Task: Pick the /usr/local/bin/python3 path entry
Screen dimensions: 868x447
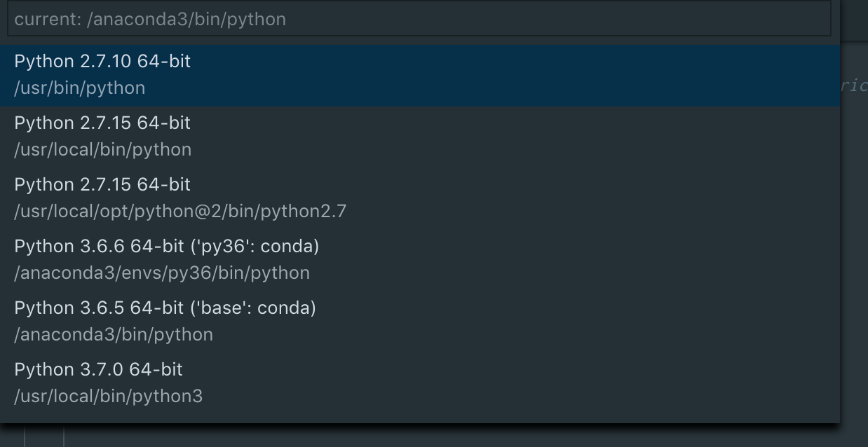Action: [109, 397]
